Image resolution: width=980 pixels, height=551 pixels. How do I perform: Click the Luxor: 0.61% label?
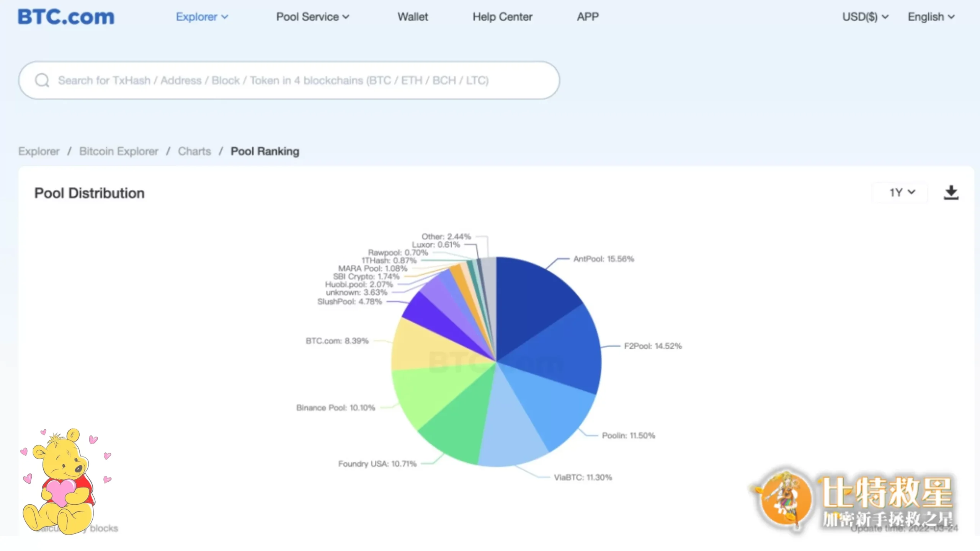pos(436,245)
